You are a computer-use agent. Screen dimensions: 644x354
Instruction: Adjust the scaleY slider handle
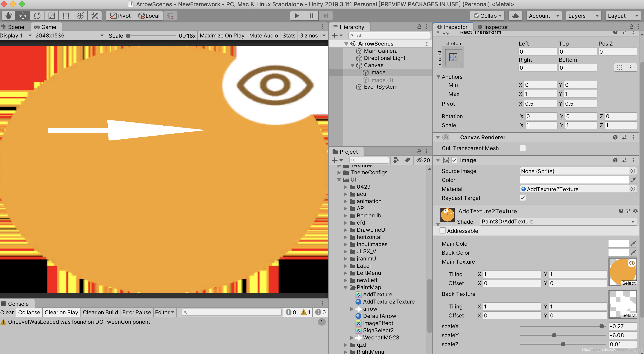coord(554,335)
